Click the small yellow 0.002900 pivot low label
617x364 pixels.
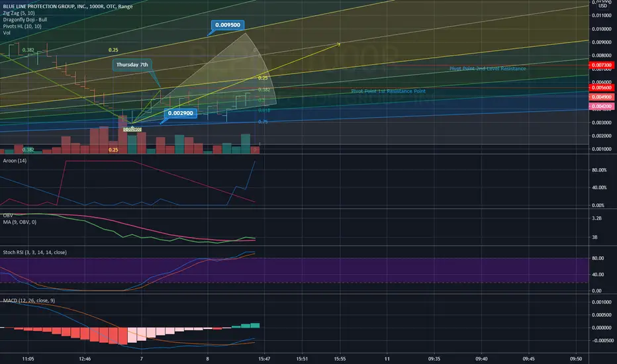[132, 129]
